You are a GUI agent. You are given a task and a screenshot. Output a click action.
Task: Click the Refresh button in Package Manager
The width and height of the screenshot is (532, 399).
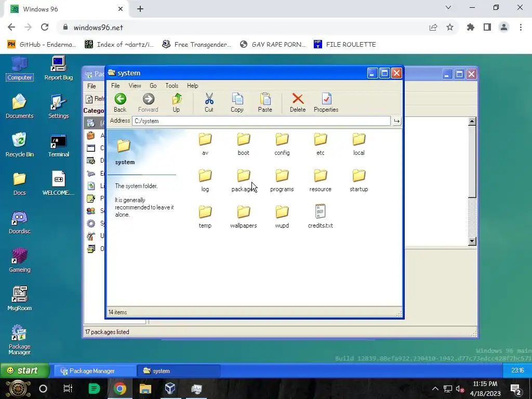pyautogui.click(x=95, y=99)
